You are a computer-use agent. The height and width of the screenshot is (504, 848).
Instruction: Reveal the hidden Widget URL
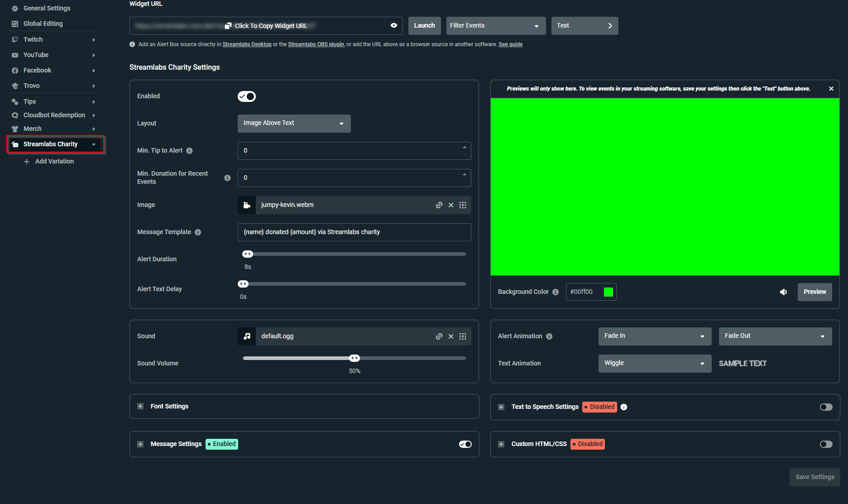[x=393, y=26]
